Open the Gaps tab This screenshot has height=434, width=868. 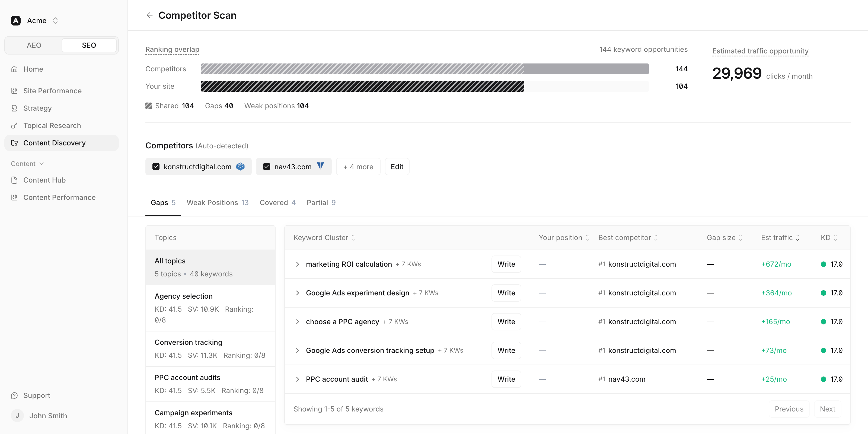163,203
